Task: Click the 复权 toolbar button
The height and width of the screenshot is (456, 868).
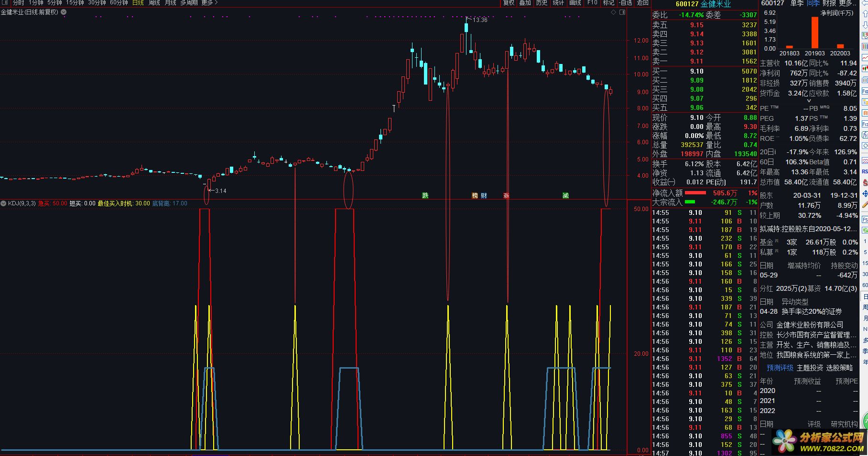Action: click(x=509, y=3)
